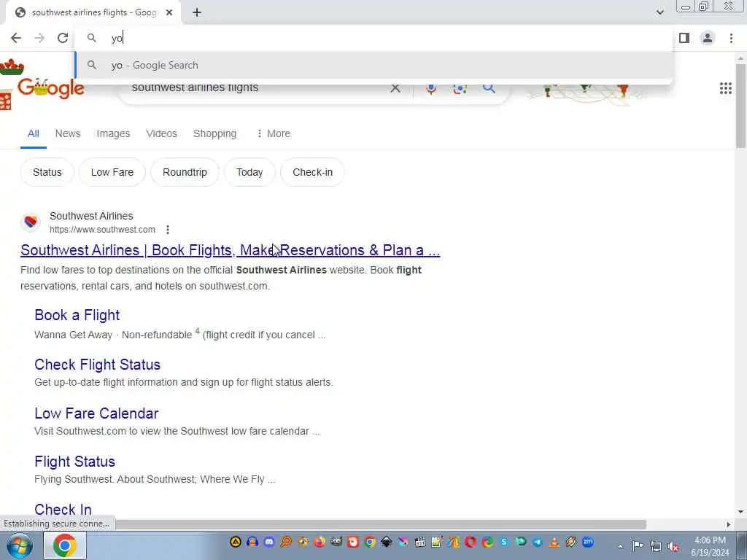The height and width of the screenshot is (560, 747).
Task: Apply the Roundtrip filter chip
Action: (185, 172)
